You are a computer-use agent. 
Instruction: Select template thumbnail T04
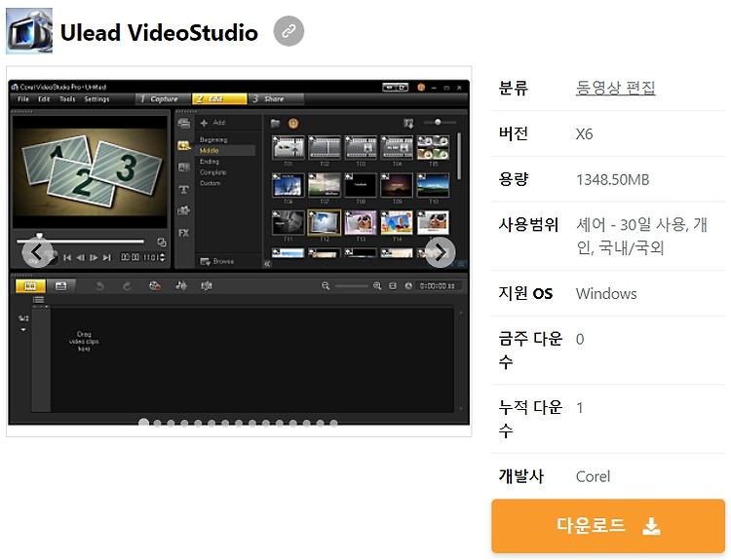point(397,148)
